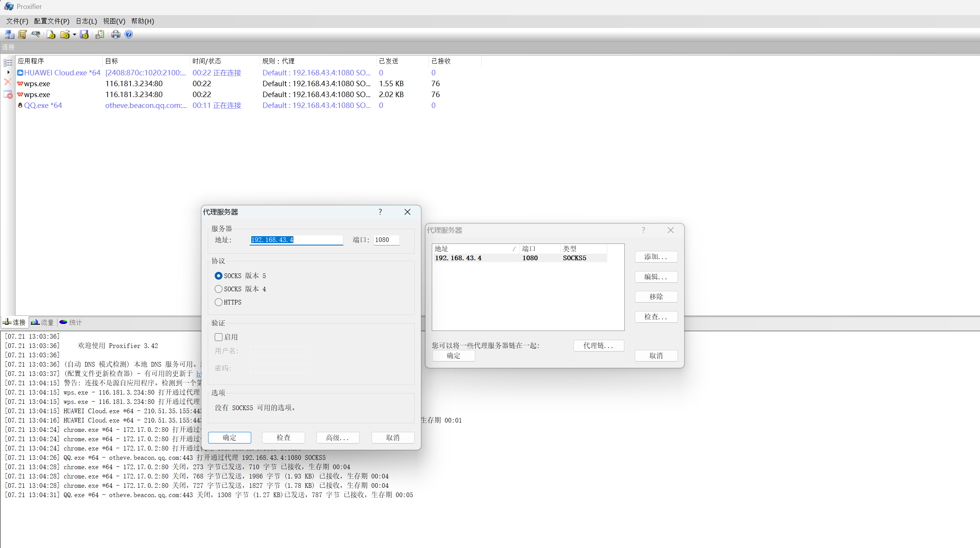Sort connections by 时间/状态 column header

[x=225, y=61]
